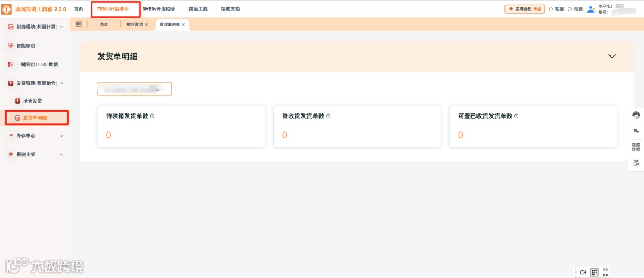Collapse 发货管理(智能抢仓) chevron

coord(62,84)
